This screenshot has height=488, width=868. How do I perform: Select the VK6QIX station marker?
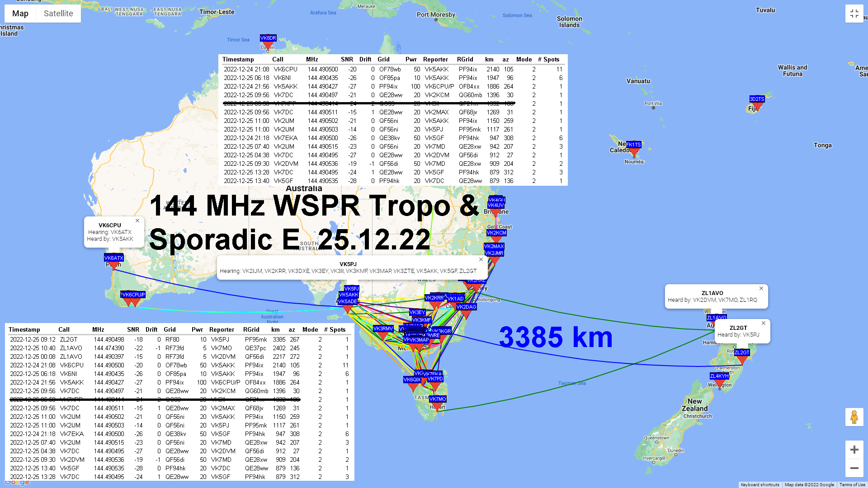412,380
